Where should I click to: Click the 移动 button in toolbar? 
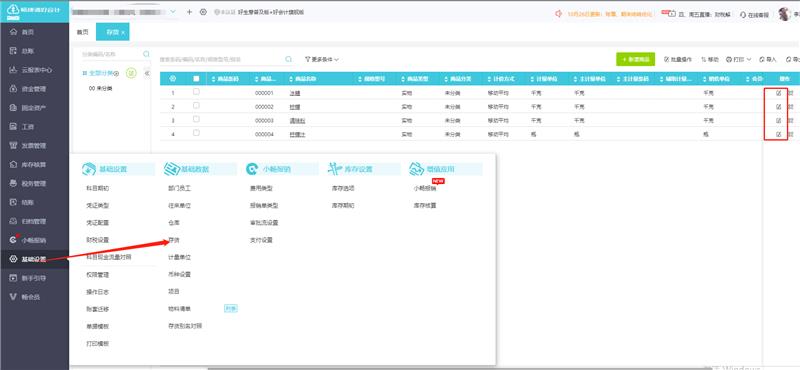click(710, 60)
